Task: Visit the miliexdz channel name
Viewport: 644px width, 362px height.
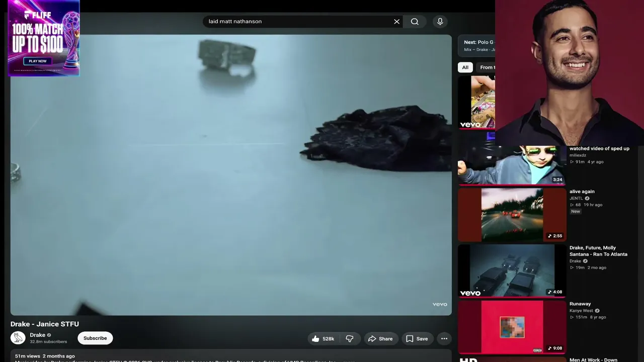Action: pyautogui.click(x=578, y=155)
